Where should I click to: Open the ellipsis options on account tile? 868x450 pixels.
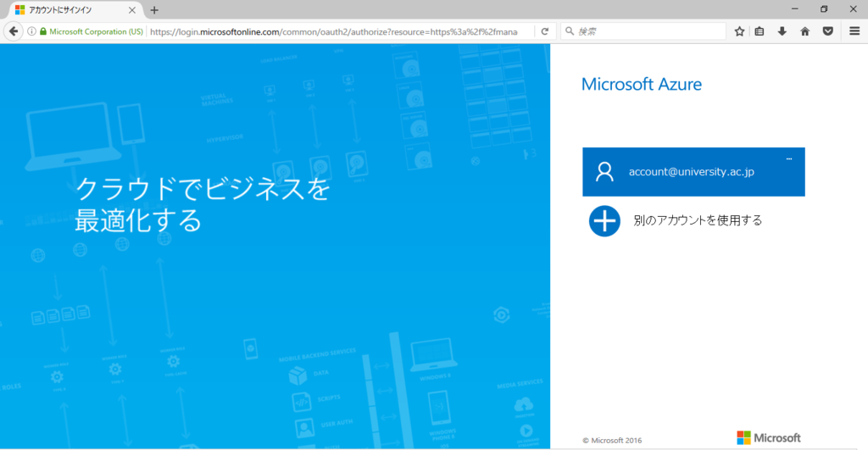click(789, 158)
